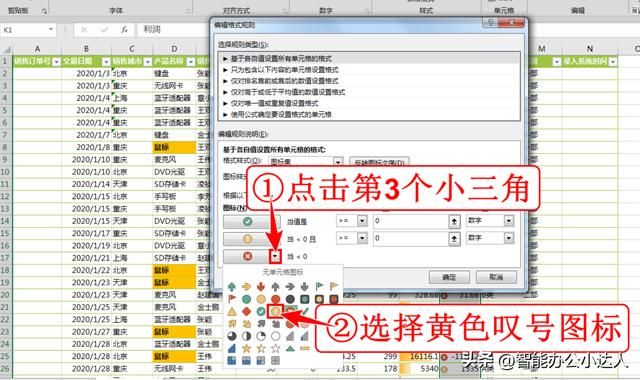Select the second rule type entry
This screenshot has height=380, width=640.
(369, 70)
